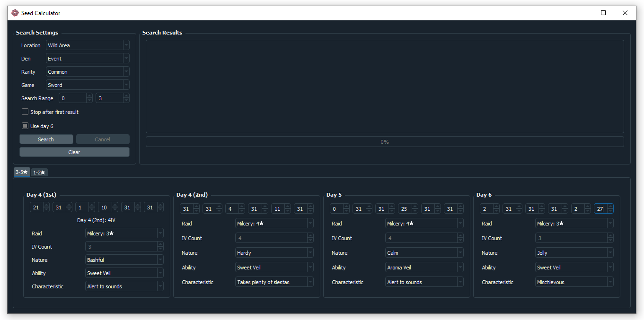Expand the Game dropdown set to Sword
This screenshot has height=320, width=644.
click(x=88, y=85)
